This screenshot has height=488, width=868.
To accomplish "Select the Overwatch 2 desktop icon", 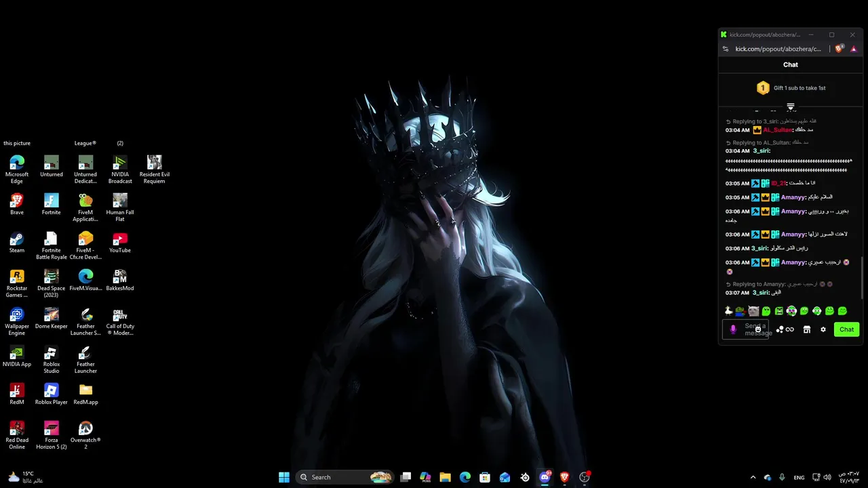I will point(85,435).
